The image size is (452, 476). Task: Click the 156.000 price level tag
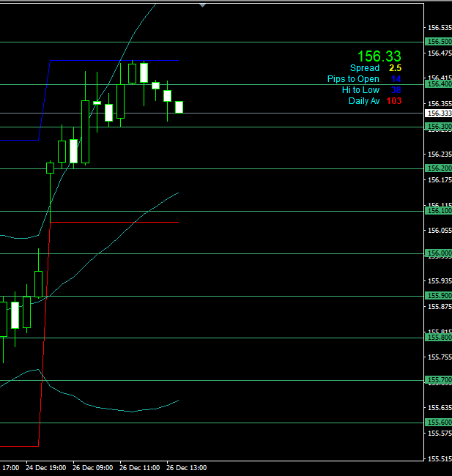439,253
